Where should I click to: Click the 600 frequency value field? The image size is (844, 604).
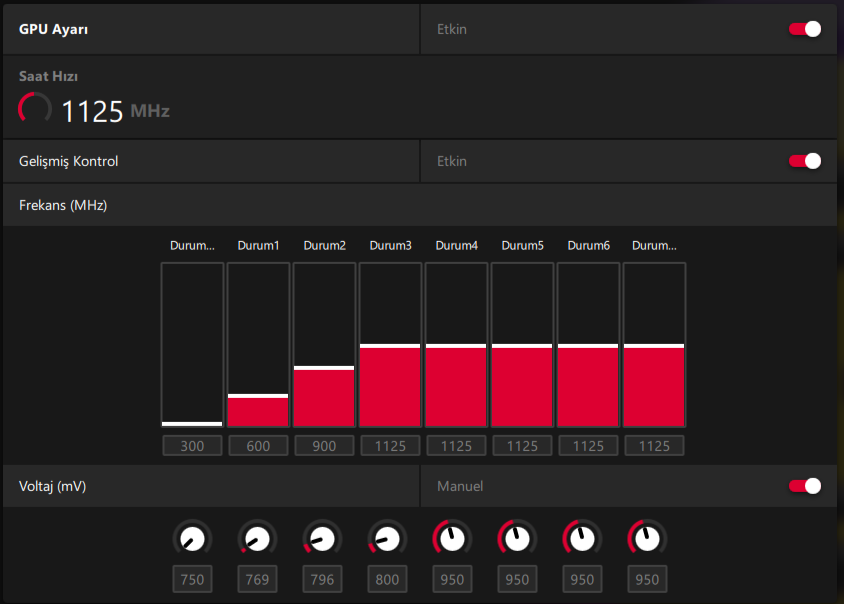pos(258,446)
